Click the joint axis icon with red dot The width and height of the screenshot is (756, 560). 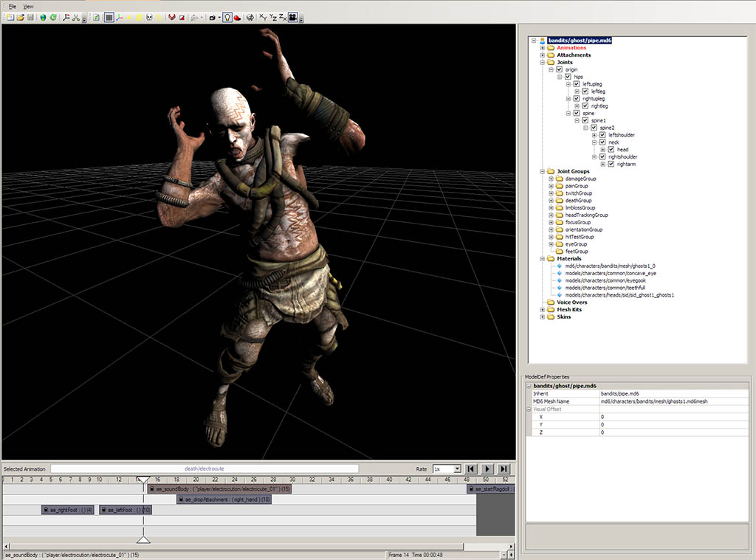66,18
